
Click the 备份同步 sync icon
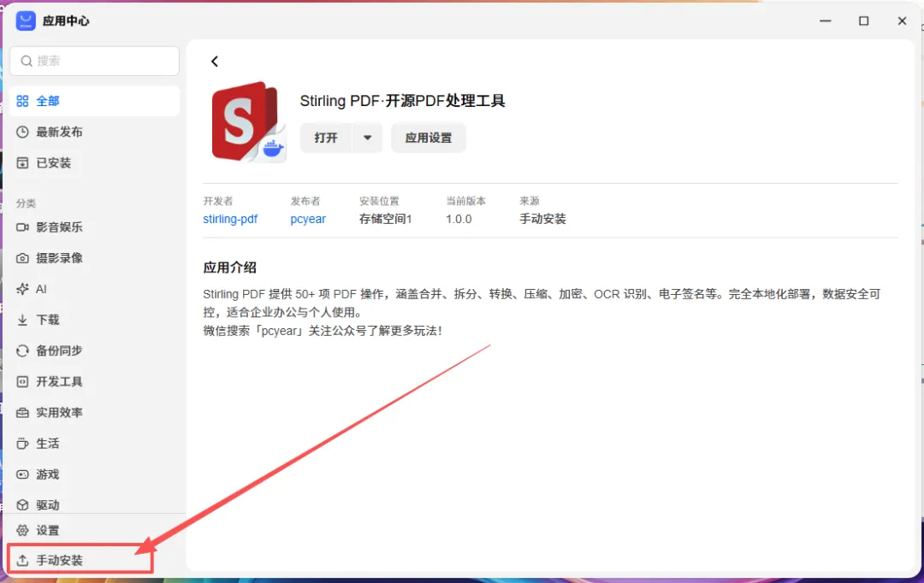tap(22, 351)
